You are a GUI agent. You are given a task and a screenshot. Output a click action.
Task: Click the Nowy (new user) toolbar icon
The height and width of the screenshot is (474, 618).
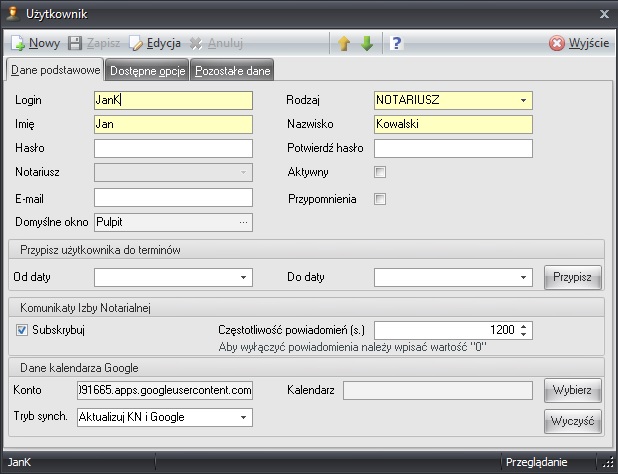[18, 44]
